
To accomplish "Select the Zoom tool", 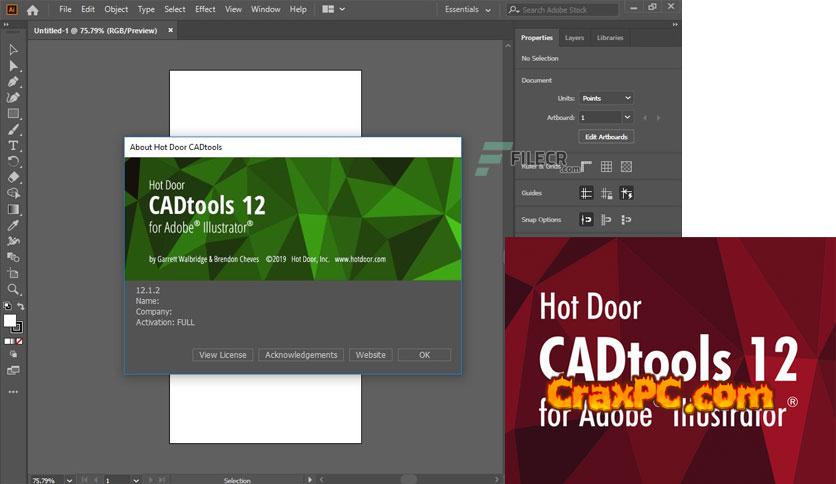I will click(x=13, y=289).
